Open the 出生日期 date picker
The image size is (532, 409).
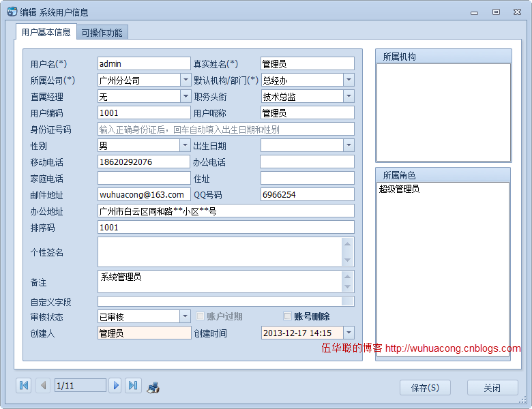click(x=349, y=145)
